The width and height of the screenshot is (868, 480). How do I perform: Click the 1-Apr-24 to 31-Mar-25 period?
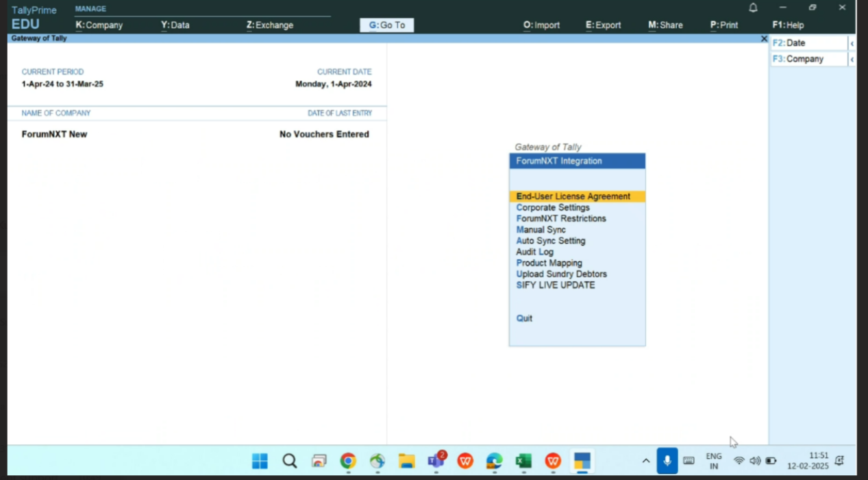(62, 84)
